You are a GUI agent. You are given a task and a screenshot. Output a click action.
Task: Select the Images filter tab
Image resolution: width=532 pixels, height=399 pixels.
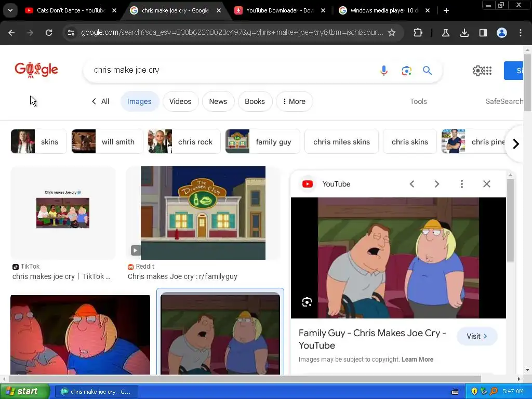click(x=139, y=101)
